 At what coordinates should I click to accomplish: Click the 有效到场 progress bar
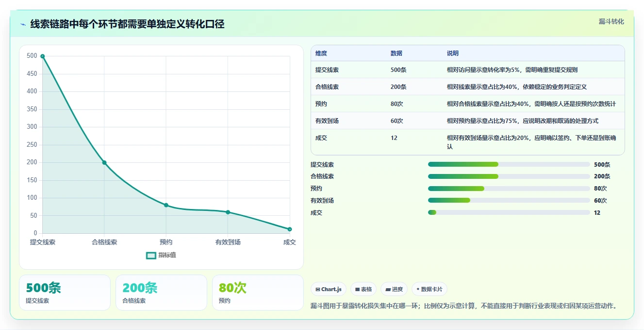pos(509,200)
